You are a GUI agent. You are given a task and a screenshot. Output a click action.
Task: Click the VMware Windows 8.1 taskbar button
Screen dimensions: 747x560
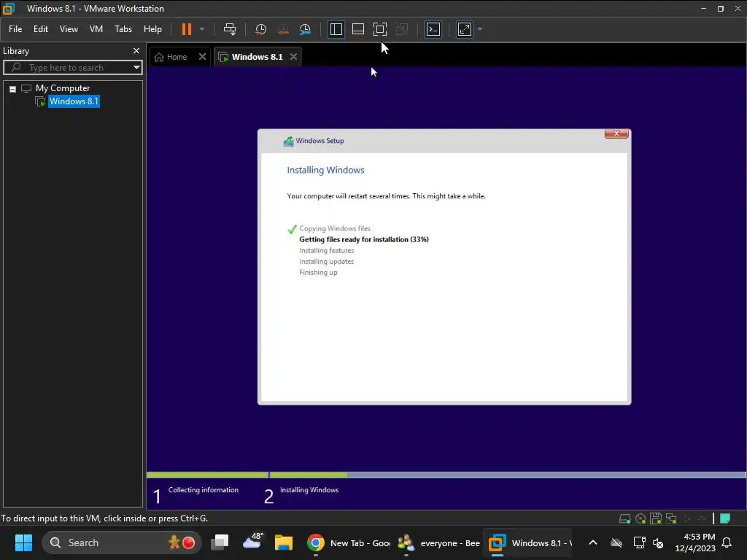(530, 542)
